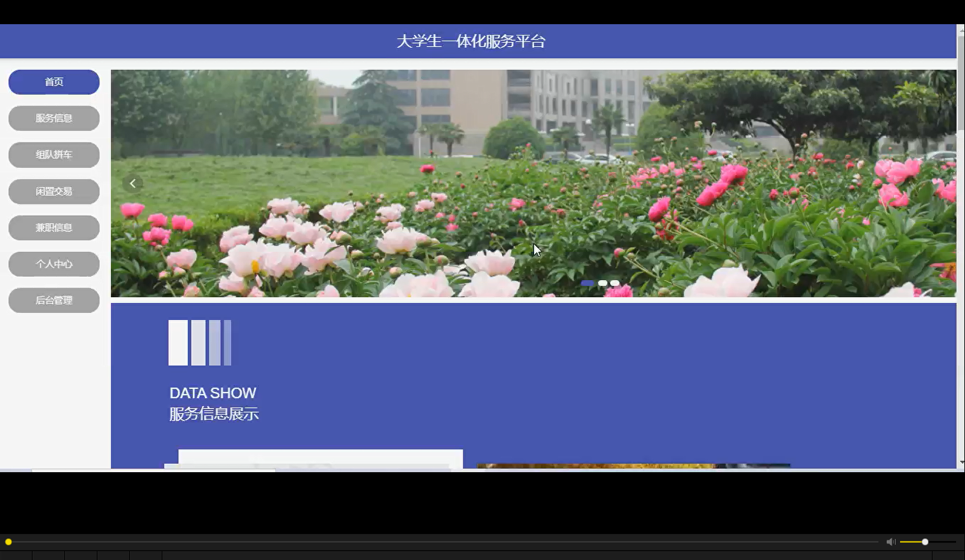Open the 个人中心 personal center
The image size is (965, 560).
pos(53,263)
